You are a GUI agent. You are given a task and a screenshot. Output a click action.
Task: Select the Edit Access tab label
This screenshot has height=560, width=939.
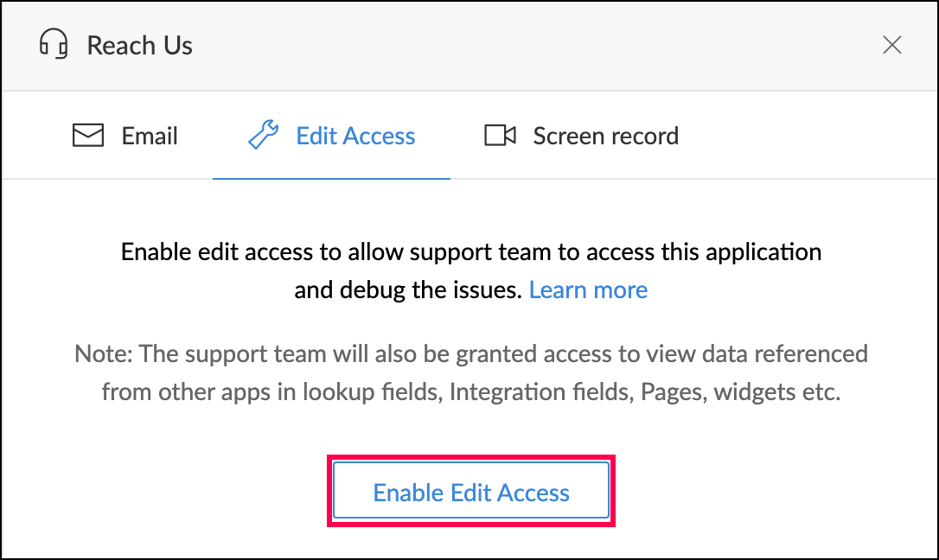coord(355,136)
